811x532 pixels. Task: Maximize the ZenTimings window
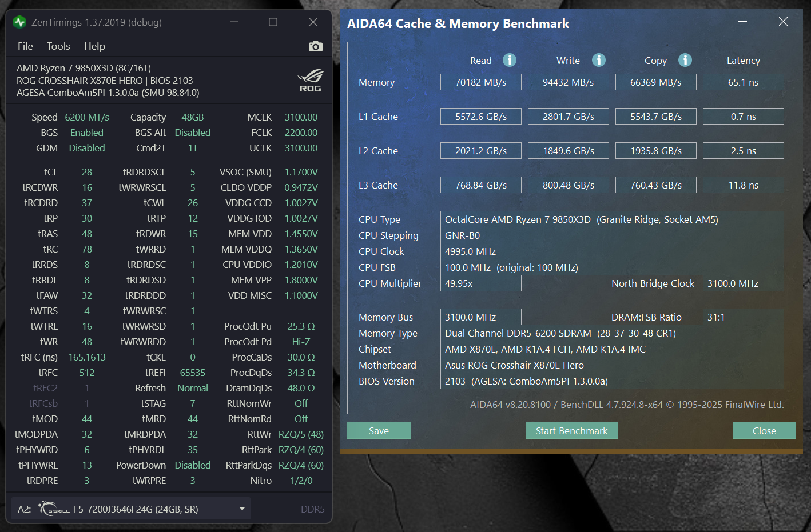tap(273, 22)
